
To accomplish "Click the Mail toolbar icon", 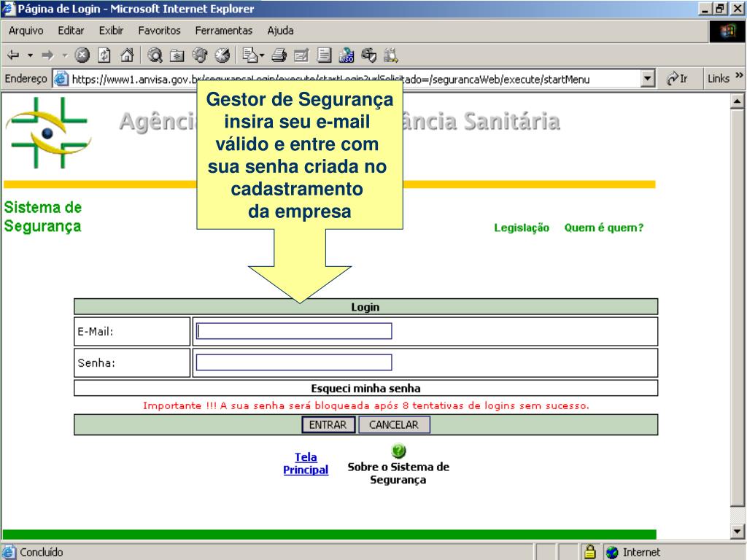I will 250,55.
